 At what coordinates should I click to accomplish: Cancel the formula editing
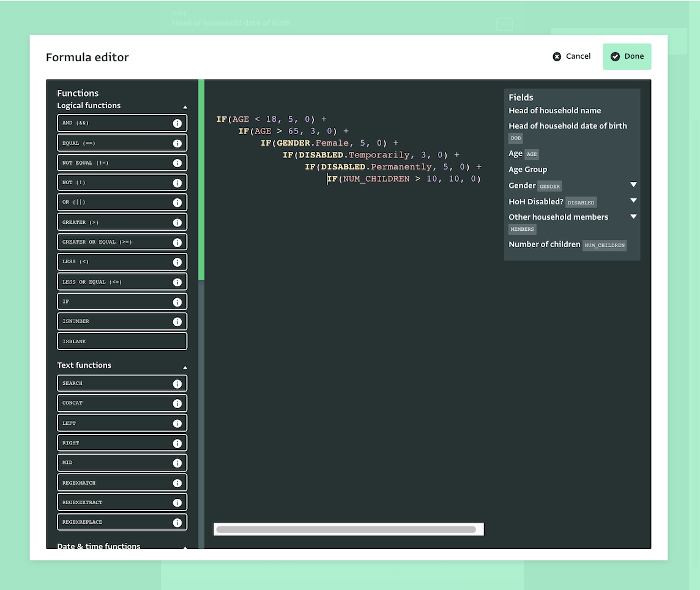(x=572, y=56)
